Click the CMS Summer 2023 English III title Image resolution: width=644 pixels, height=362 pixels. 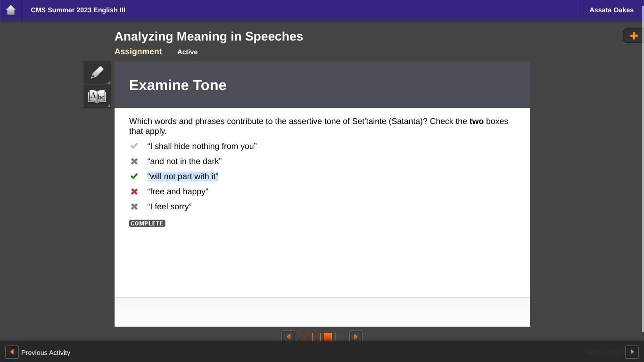78,10
